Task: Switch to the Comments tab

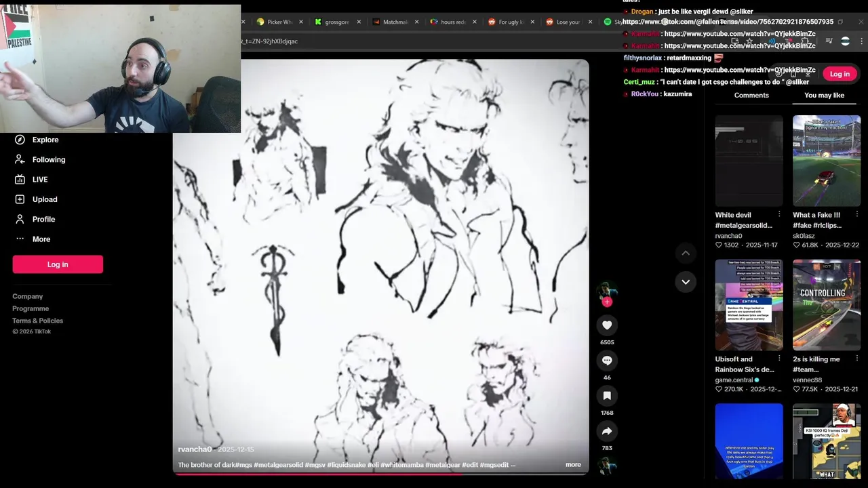Action: click(751, 95)
